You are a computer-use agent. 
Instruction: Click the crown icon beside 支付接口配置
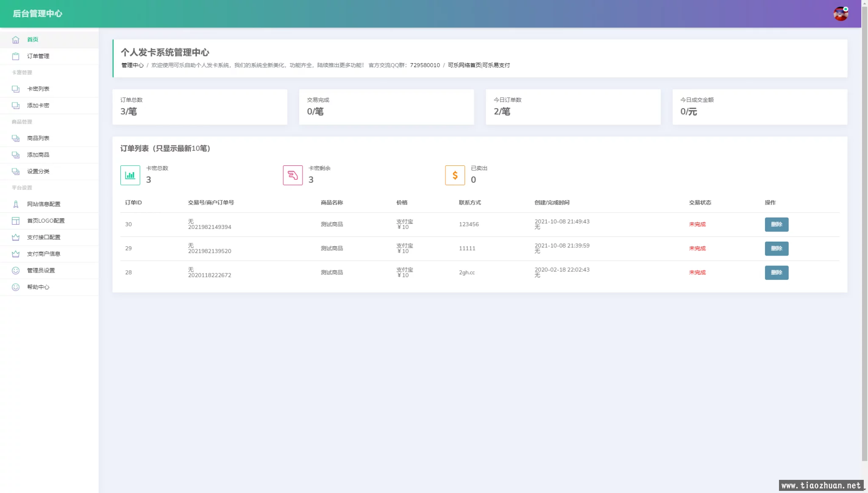click(x=16, y=237)
